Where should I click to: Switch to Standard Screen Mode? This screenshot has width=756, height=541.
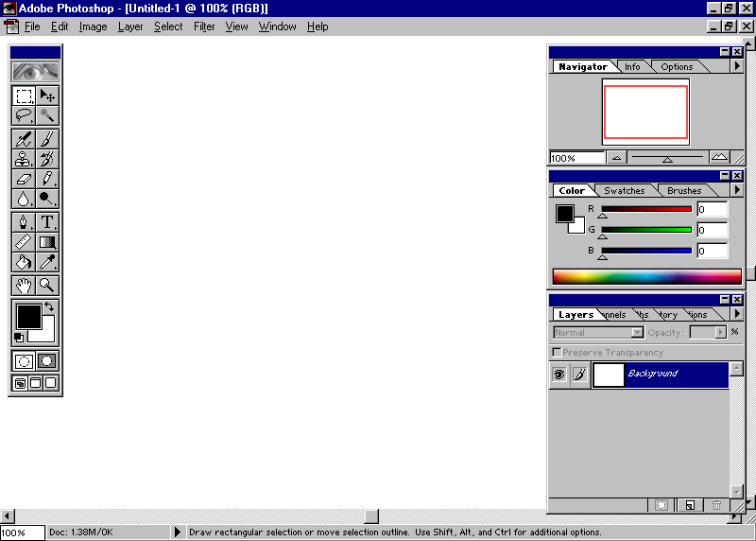(x=20, y=383)
